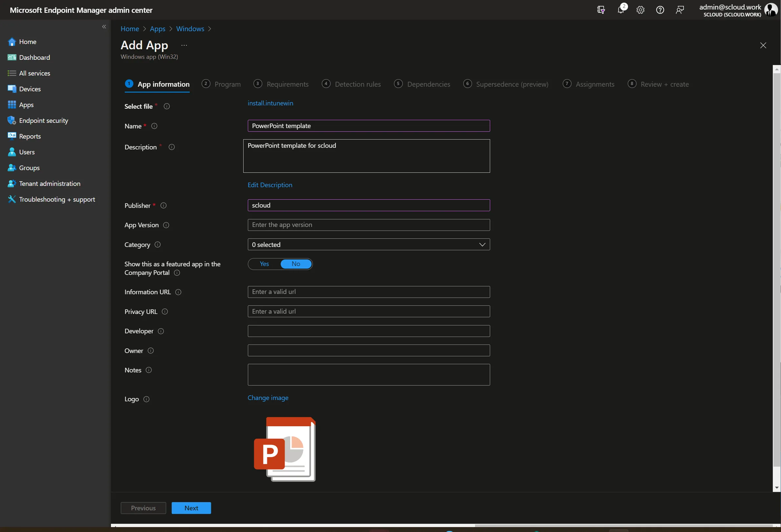Image resolution: width=781 pixels, height=532 pixels.
Task: Open Groups in the sidebar
Action: (23, 168)
